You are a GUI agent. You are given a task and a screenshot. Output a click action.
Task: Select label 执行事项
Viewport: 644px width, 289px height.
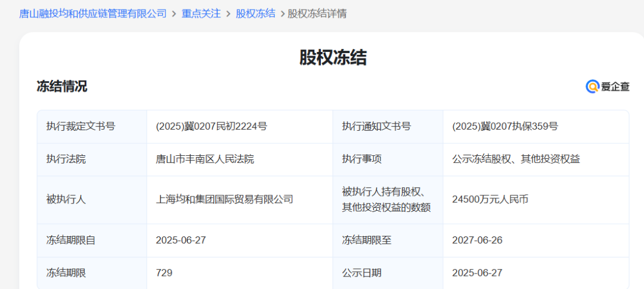(x=361, y=159)
